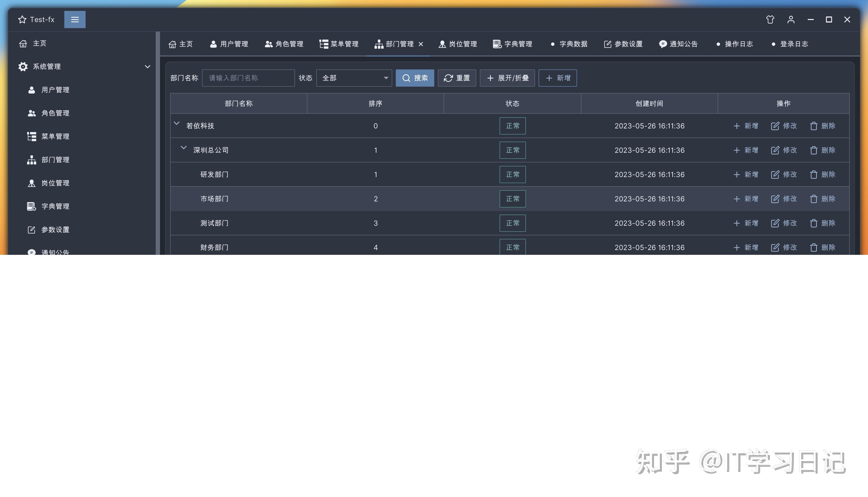Click the hamburger menu to collapse sidebar
The image size is (868, 497).
point(75,20)
